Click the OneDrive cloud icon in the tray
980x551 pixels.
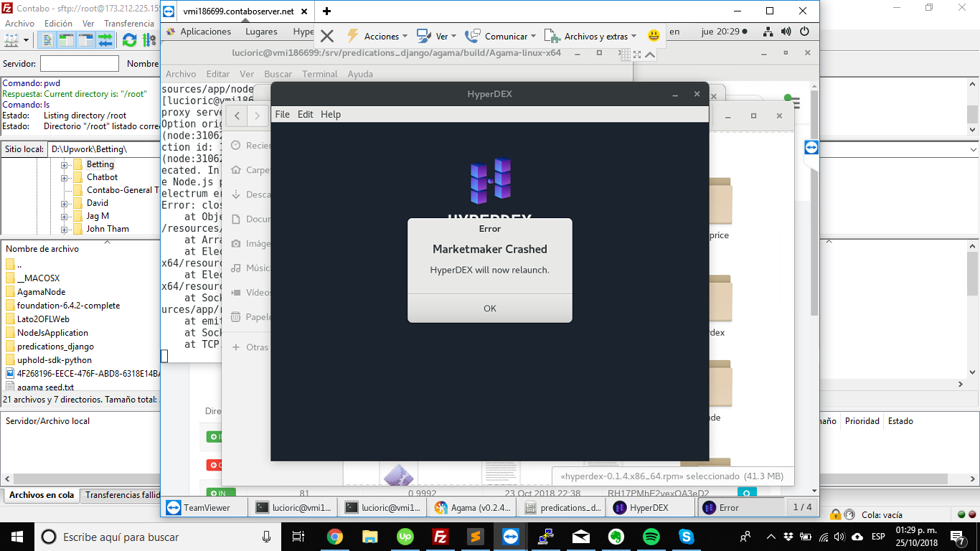point(857,537)
